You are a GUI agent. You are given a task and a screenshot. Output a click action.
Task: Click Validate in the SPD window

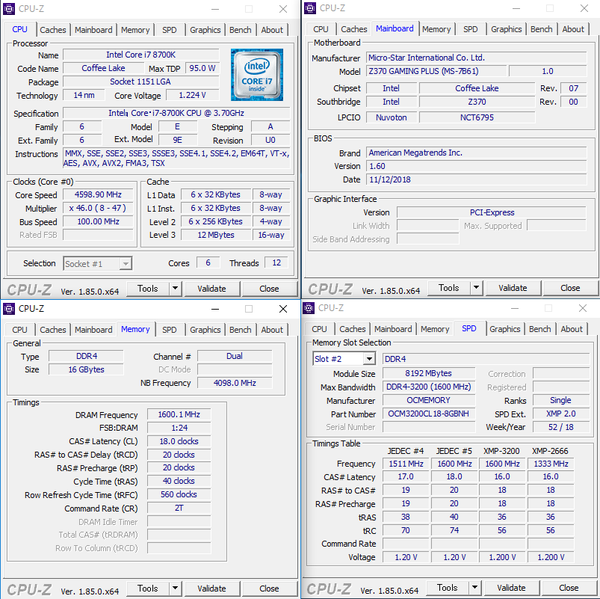click(x=511, y=588)
